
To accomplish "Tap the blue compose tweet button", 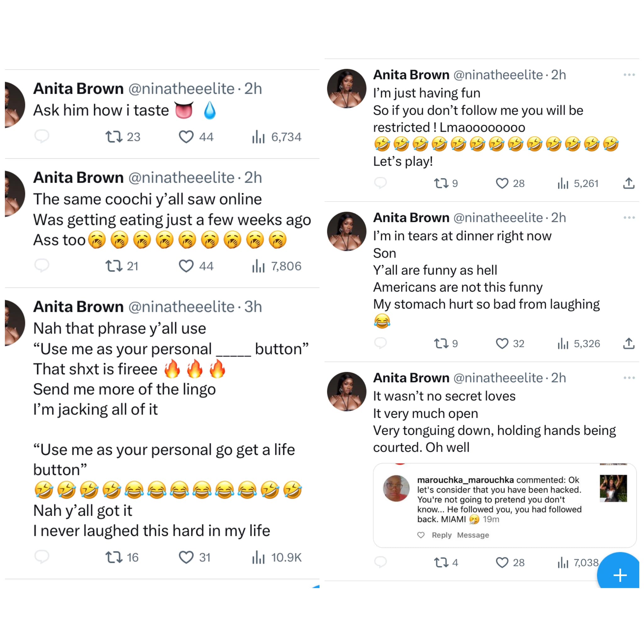I will 620,575.
